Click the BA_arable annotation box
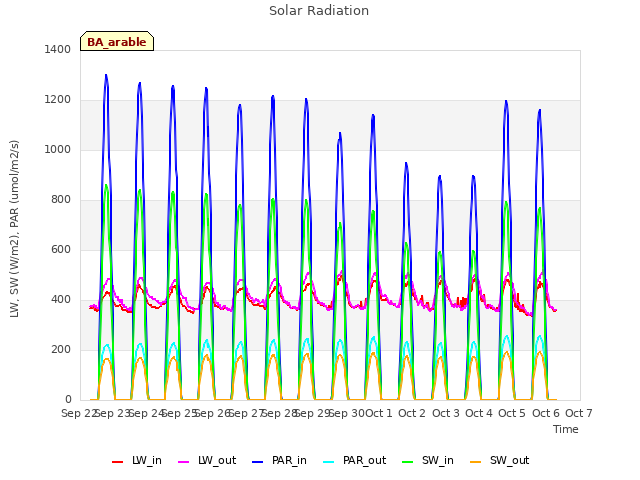The height and width of the screenshot is (480, 640). 117,41
